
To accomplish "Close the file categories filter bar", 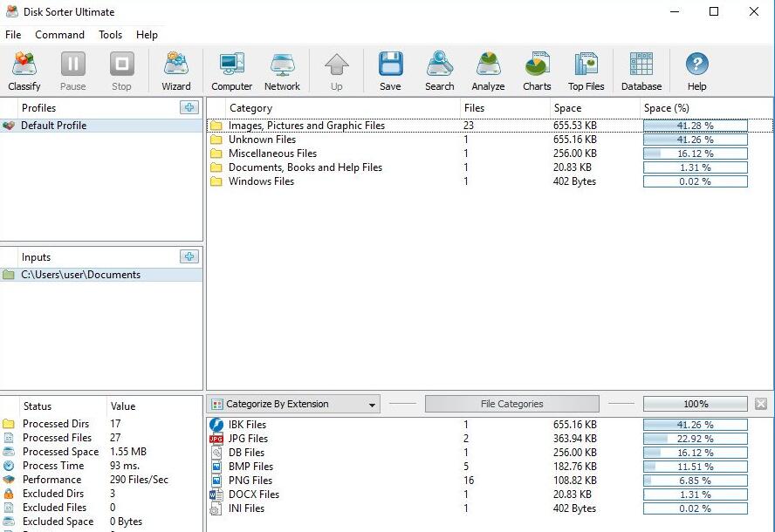I will (x=761, y=404).
